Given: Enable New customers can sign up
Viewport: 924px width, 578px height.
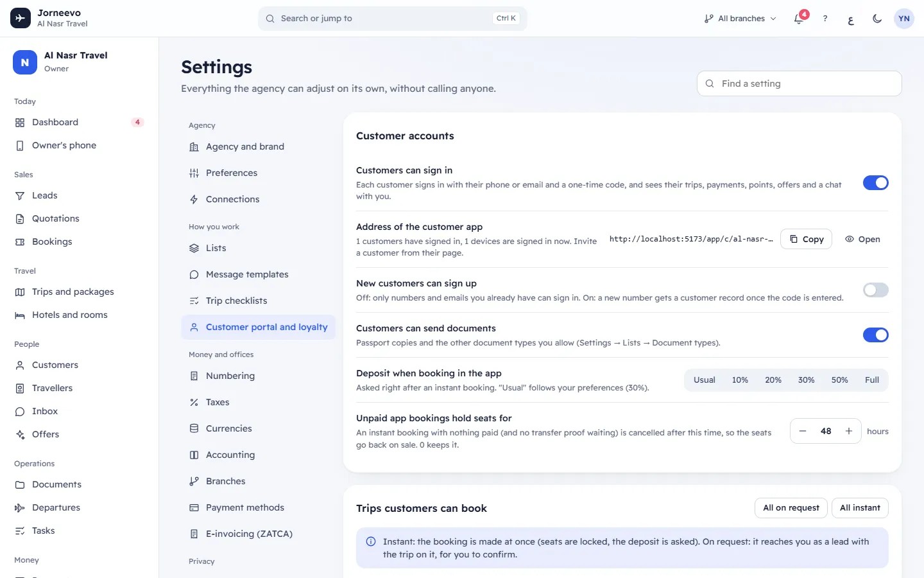Looking at the screenshot, I should pos(876,290).
